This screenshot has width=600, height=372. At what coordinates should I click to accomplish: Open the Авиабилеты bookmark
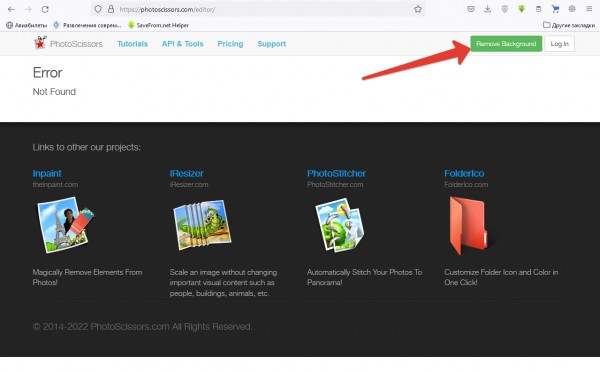[x=26, y=25]
